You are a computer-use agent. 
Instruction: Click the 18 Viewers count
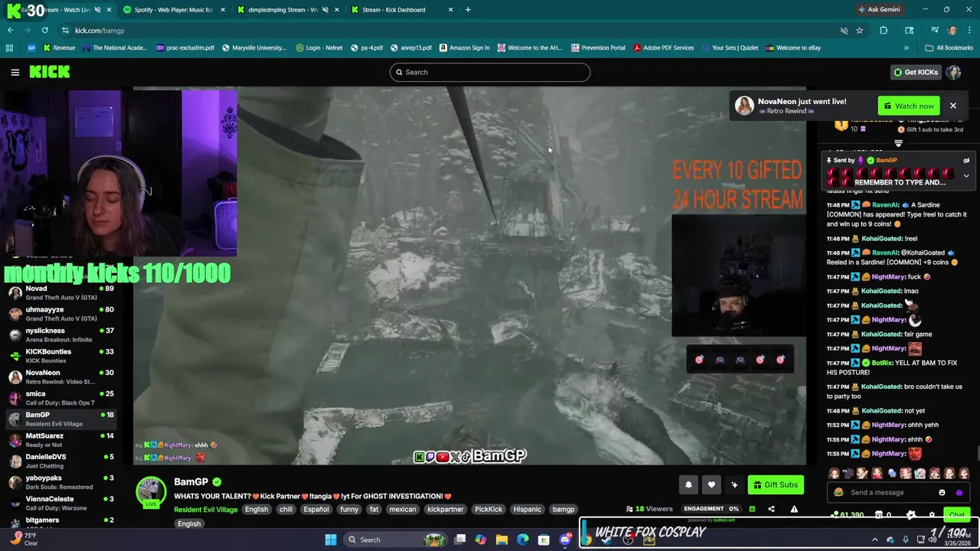coord(649,509)
